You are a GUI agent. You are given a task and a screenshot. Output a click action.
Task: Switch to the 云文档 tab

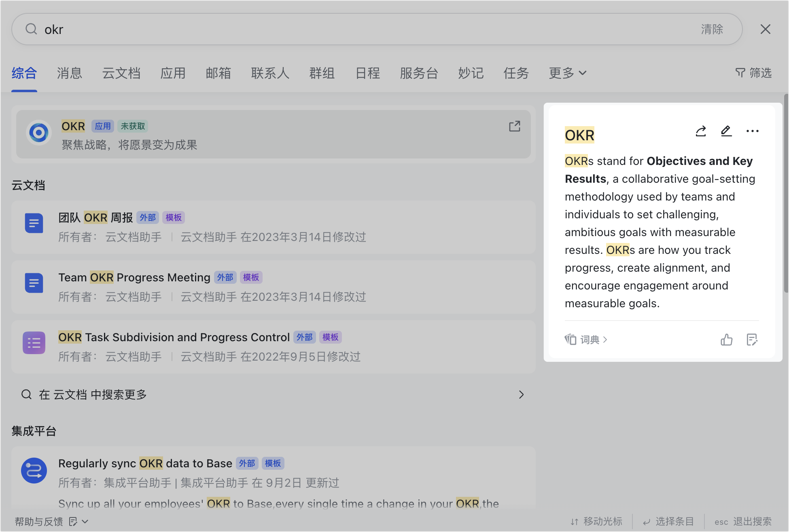point(121,73)
